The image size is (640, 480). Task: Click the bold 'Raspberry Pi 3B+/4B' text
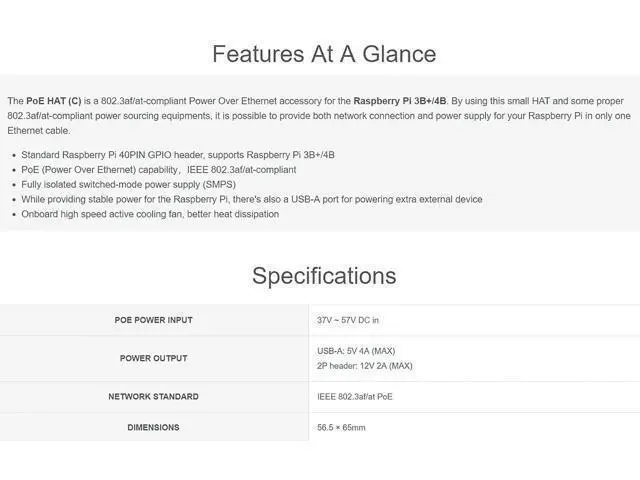tap(400, 101)
